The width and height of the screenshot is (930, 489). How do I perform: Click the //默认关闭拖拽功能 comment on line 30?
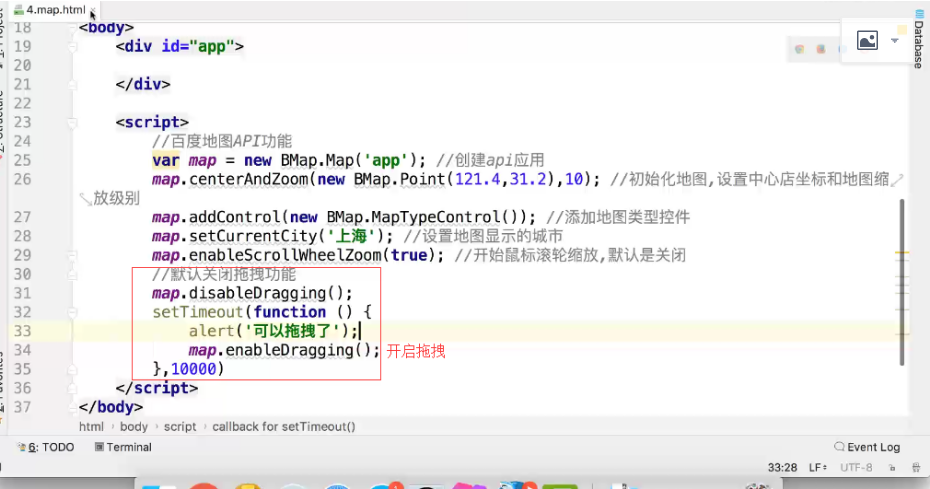click(224, 274)
